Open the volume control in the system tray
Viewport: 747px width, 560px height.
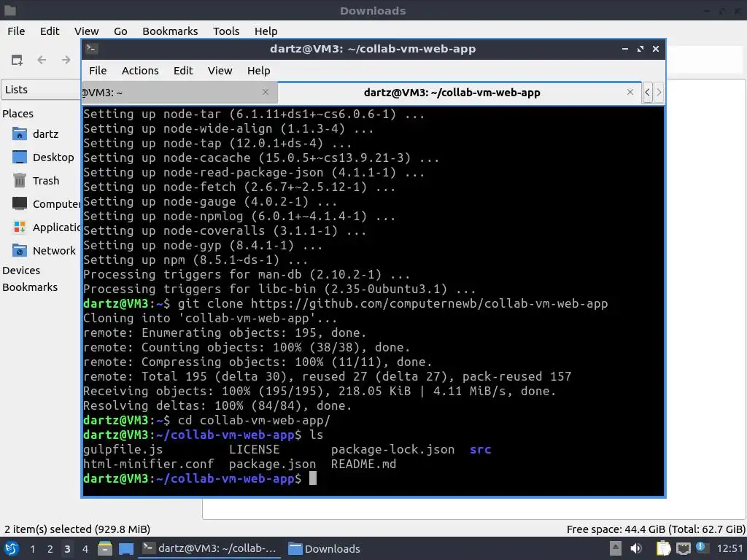635,548
